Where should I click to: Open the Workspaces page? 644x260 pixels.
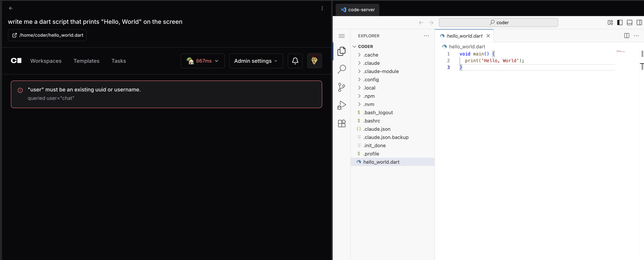click(46, 61)
